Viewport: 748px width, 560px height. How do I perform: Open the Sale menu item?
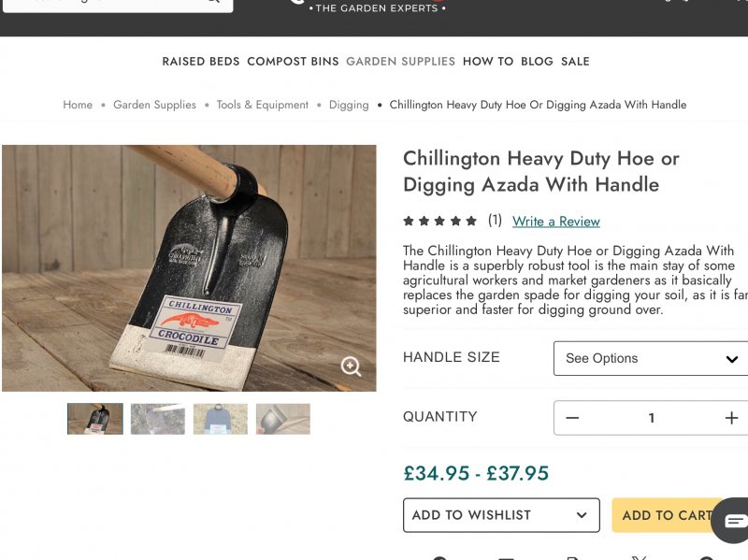(575, 62)
